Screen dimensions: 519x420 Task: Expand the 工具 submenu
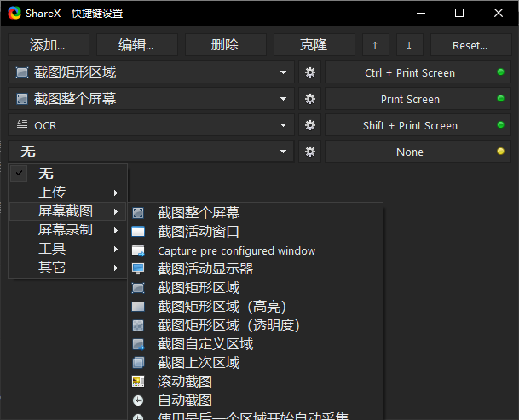pyautogui.click(x=67, y=249)
